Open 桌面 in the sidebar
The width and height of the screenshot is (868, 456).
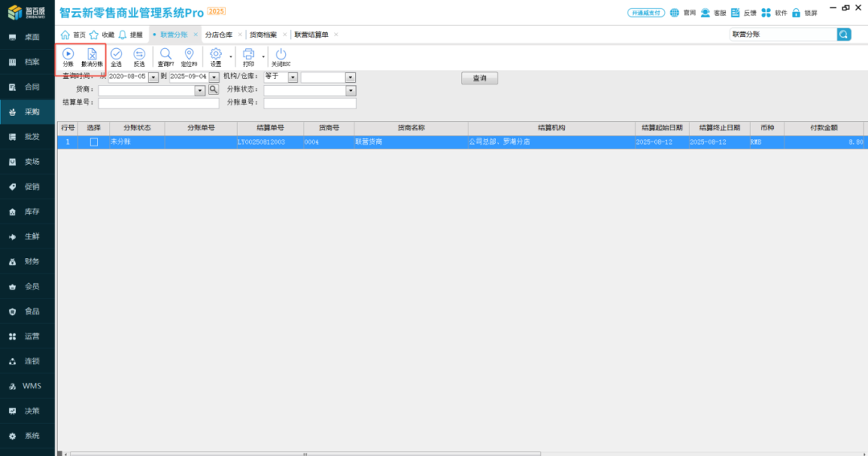tap(27, 37)
